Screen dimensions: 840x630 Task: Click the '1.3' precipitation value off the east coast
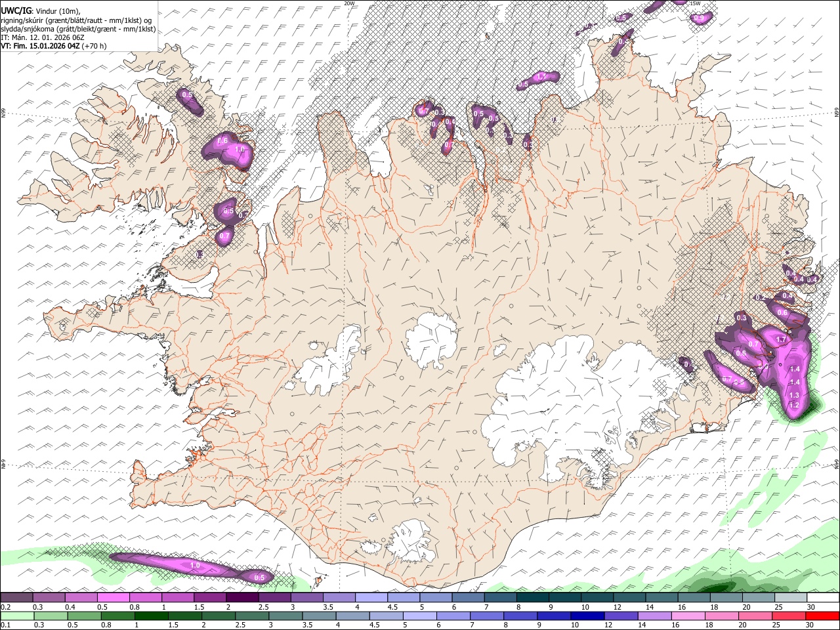click(794, 395)
